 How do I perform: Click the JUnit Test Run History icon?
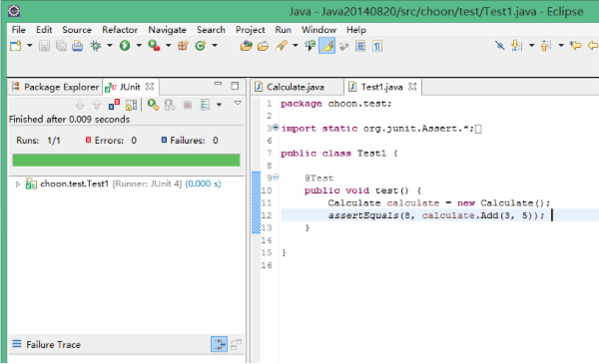coord(205,105)
